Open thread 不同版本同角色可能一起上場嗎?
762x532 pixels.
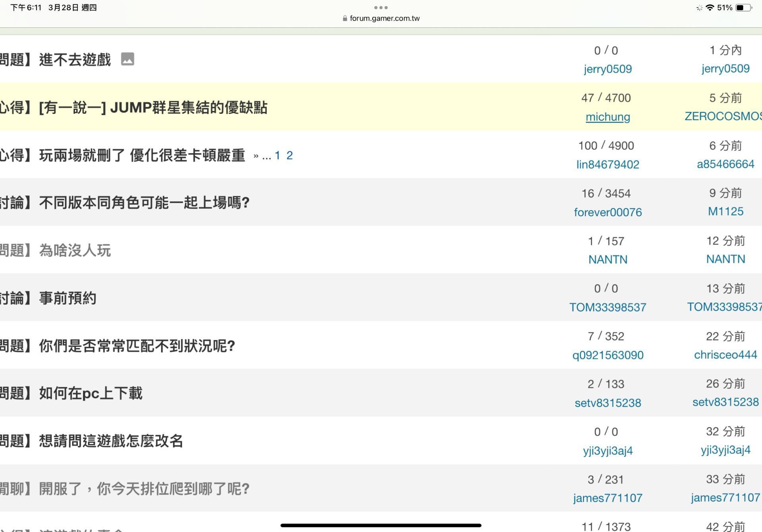coord(144,203)
